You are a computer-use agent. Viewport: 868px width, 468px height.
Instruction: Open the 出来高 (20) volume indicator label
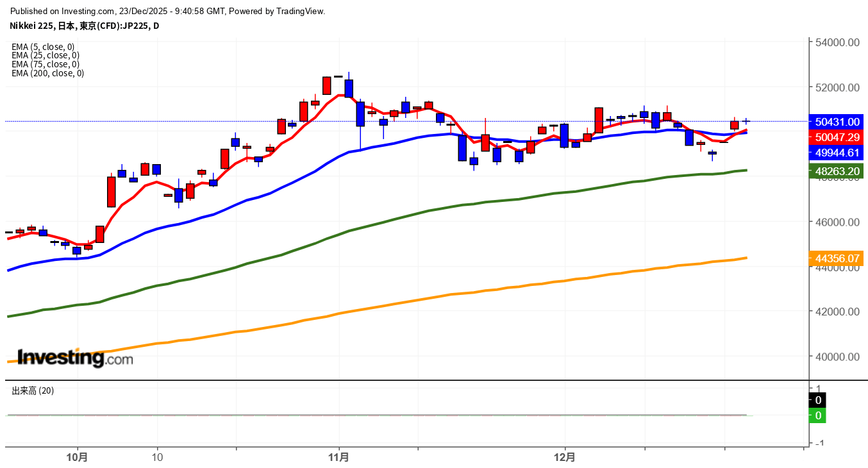(33, 390)
